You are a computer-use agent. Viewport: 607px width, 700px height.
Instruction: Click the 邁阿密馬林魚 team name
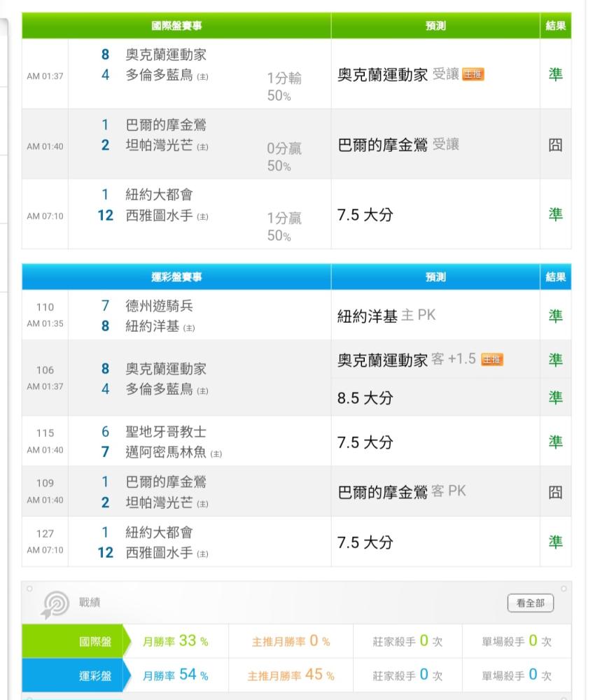tap(166, 452)
